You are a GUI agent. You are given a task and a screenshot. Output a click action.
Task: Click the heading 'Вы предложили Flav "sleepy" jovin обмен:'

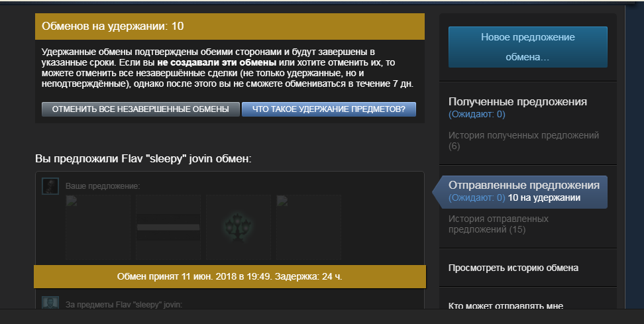pyautogui.click(x=143, y=158)
